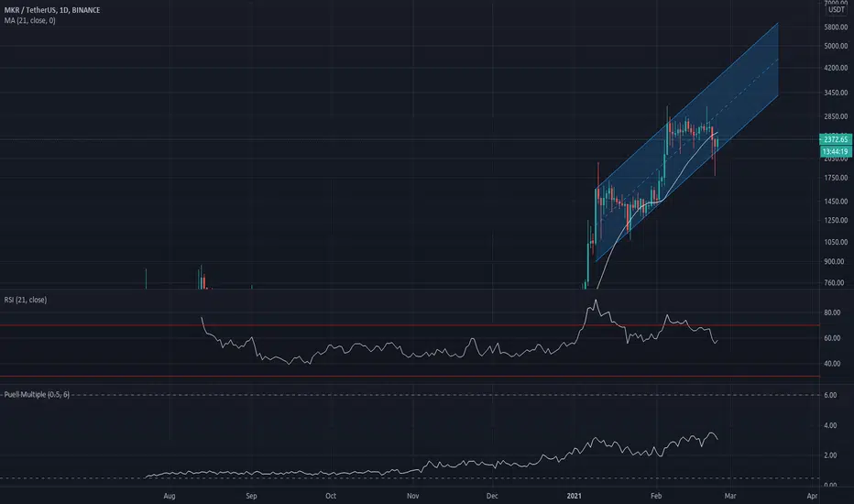Click the Oct label on time axis

[331, 496]
